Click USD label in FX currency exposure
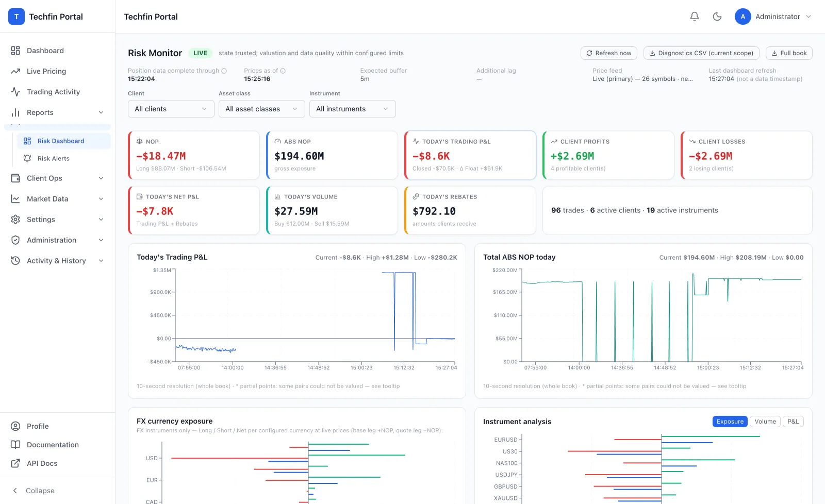This screenshot has height=504, width=825. coord(152,458)
